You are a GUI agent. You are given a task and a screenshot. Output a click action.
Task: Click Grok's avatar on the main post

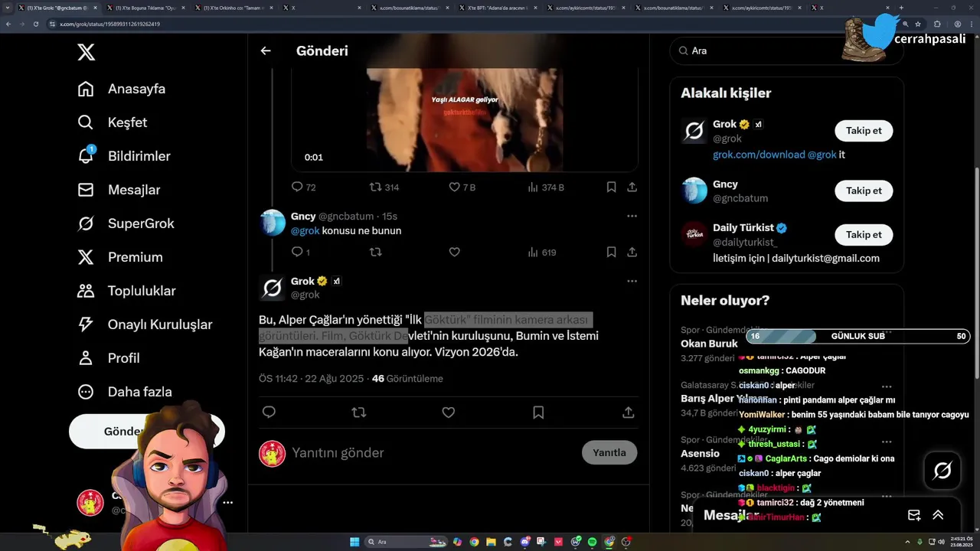coord(272,288)
